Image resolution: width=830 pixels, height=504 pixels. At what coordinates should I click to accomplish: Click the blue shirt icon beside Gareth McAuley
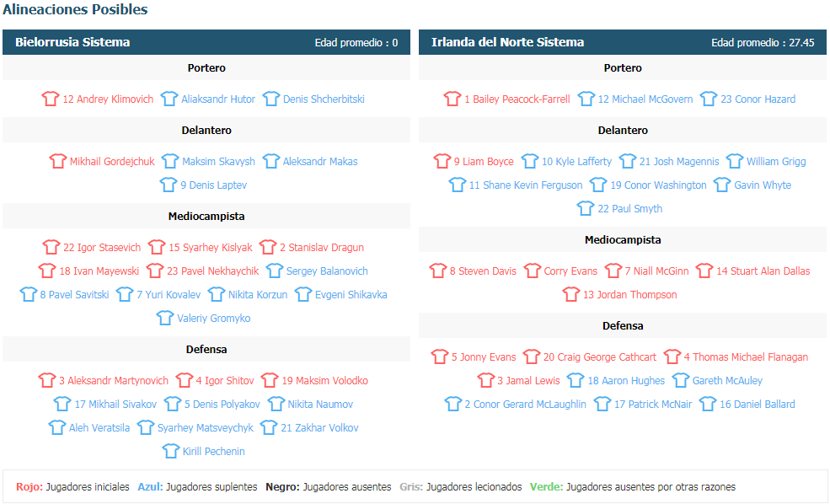pos(680,381)
